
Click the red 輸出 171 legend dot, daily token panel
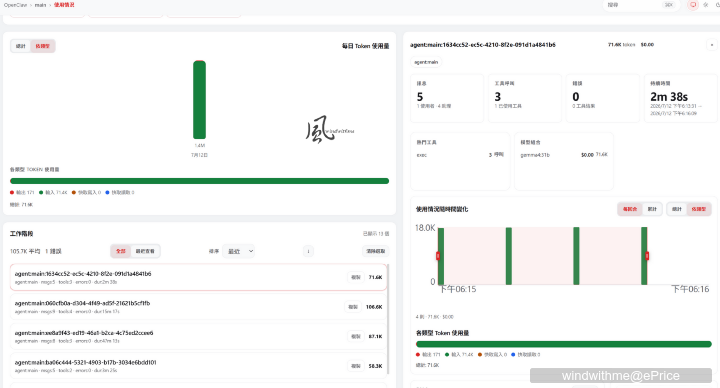pyautogui.click(x=12, y=192)
